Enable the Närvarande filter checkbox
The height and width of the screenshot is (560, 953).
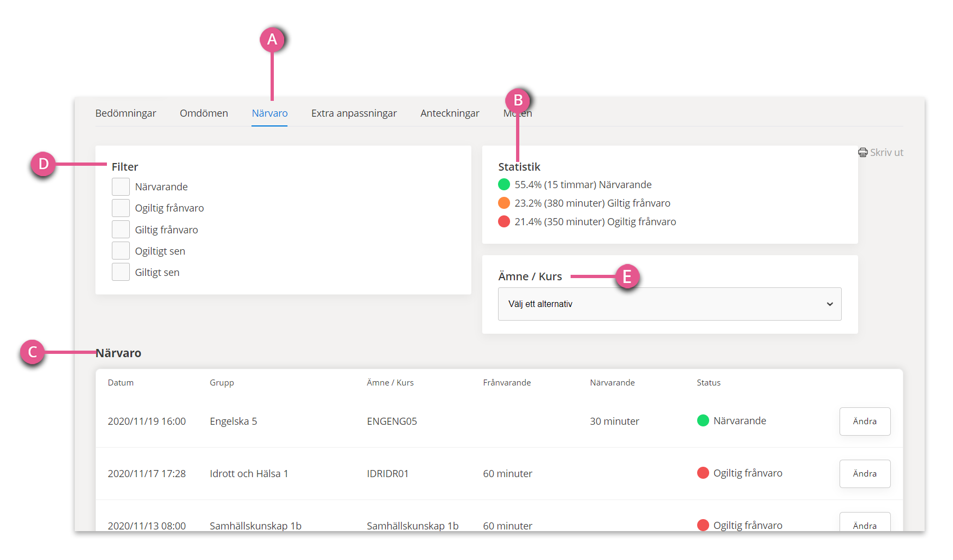pyautogui.click(x=121, y=186)
